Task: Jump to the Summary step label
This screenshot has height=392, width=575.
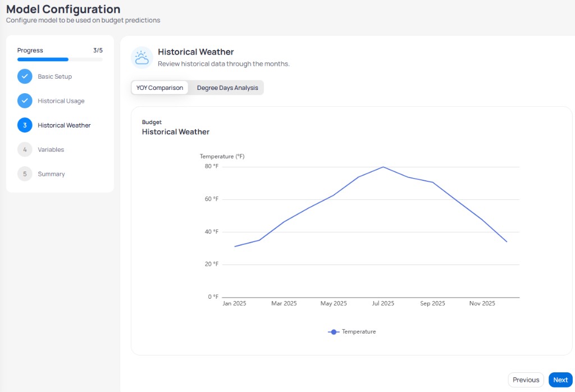Action: 51,174
